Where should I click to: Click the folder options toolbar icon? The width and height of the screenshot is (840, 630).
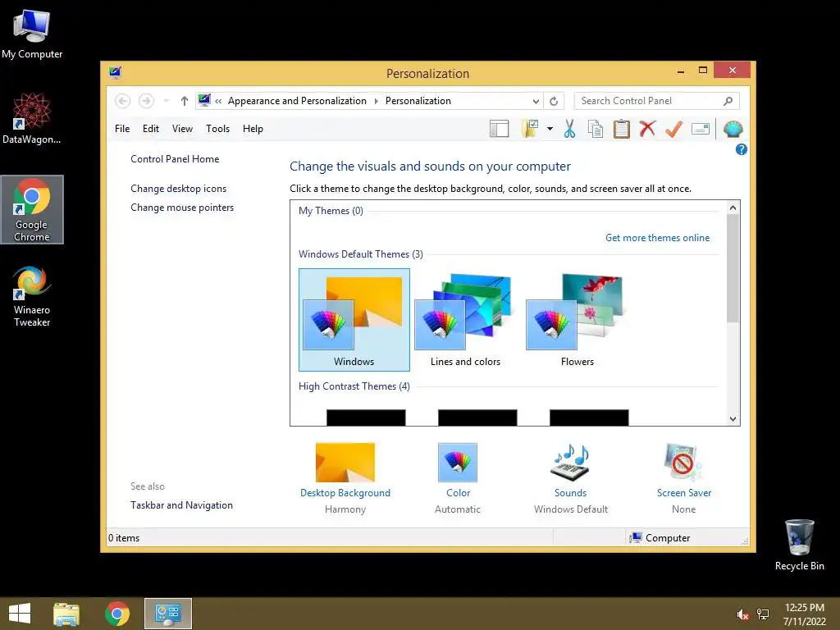(530, 129)
